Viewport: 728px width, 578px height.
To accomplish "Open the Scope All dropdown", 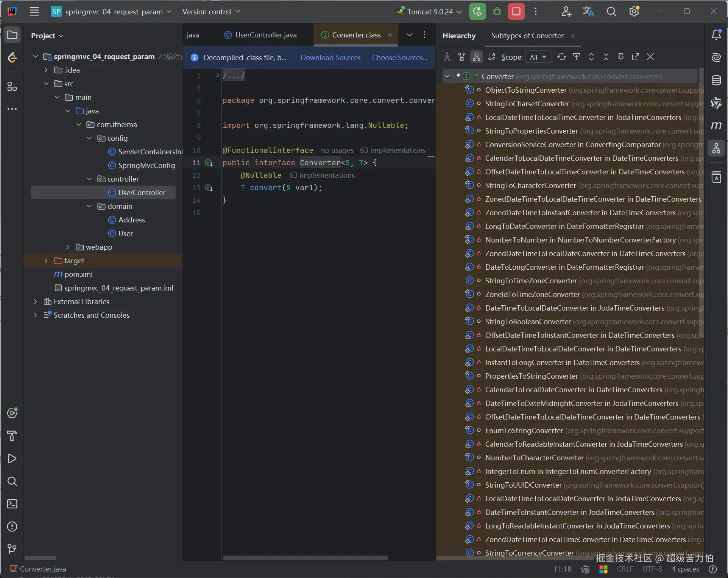I will tap(538, 57).
